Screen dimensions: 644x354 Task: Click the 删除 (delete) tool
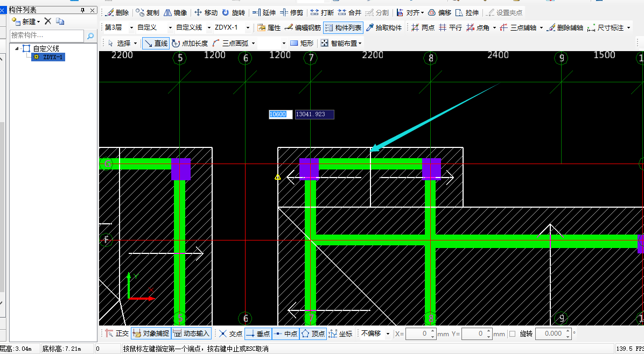117,13
